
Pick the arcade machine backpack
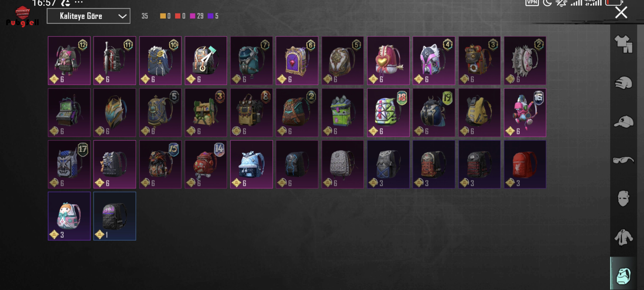click(x=69, y=112)
